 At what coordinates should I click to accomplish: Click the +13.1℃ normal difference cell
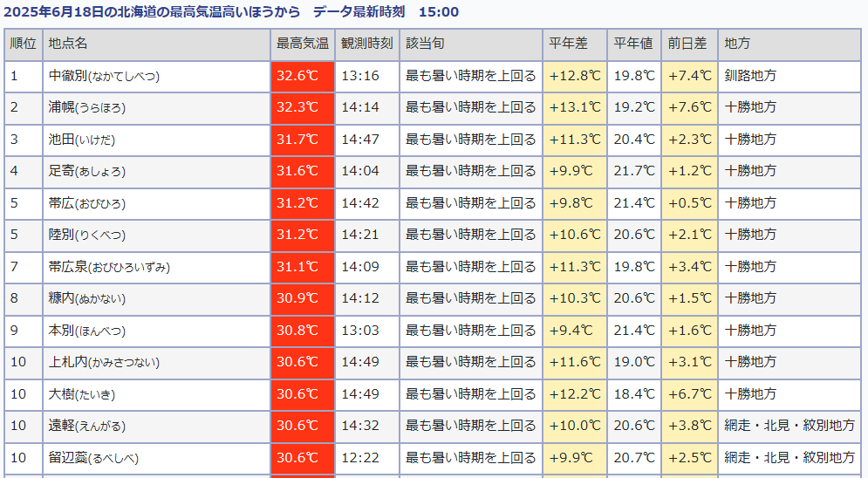click(x=575, y=107)
